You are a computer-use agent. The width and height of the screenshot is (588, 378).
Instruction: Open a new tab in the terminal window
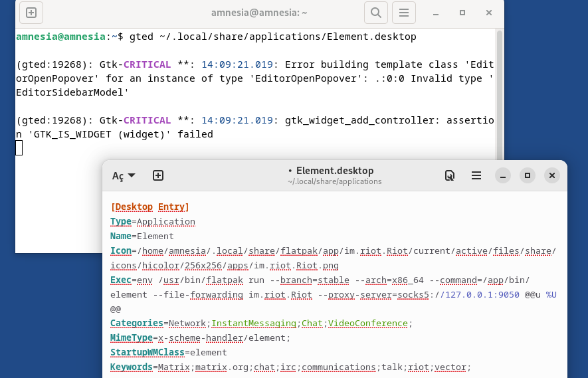coord(31,13)
